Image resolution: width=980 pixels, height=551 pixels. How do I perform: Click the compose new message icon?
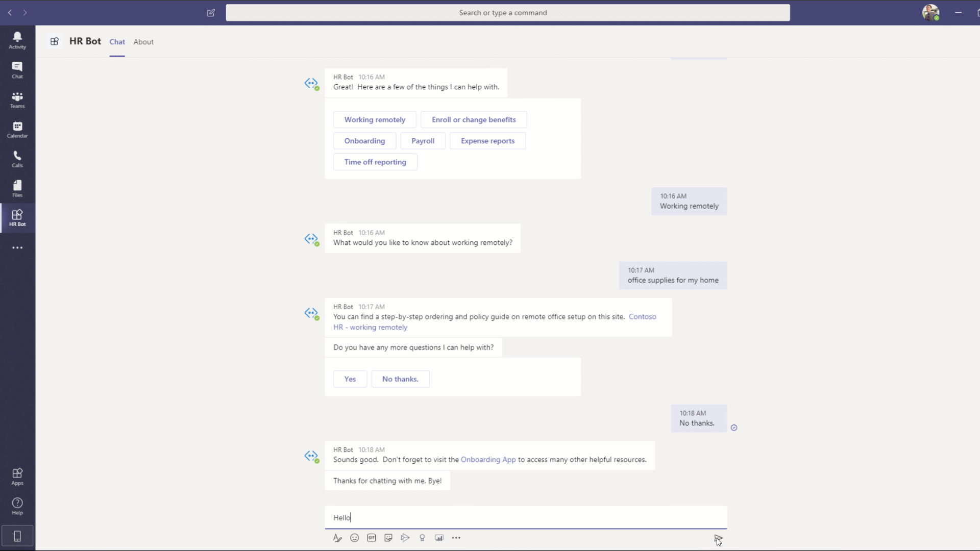211,12
